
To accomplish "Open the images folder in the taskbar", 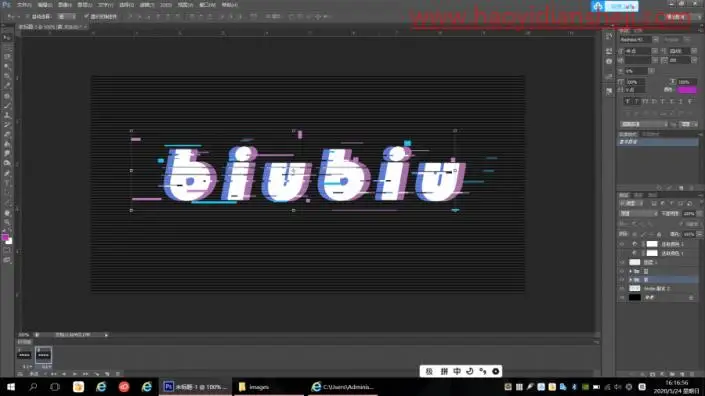I will point(254,387).
